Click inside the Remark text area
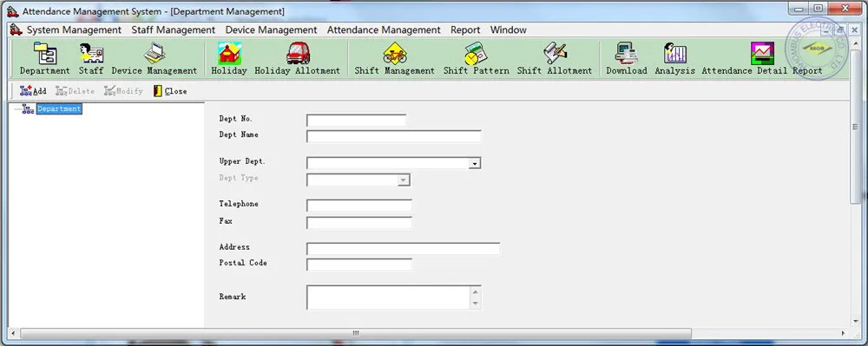868x346 pixels. point(388,297)
